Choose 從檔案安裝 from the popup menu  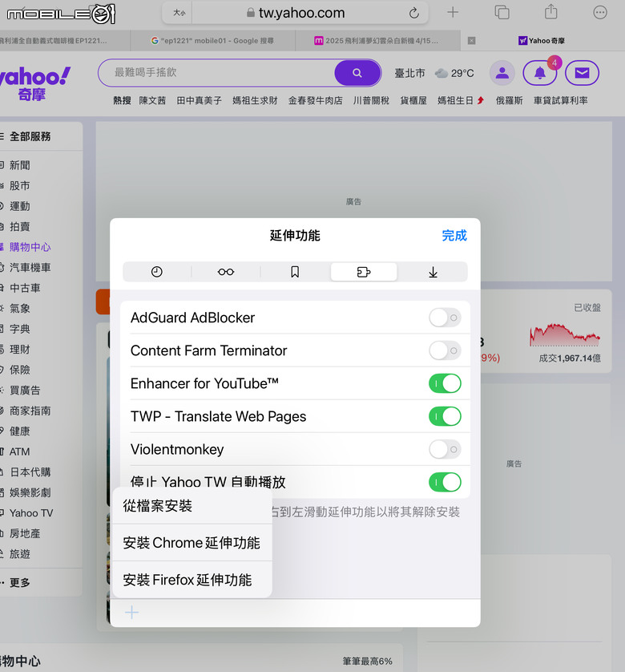192,506
